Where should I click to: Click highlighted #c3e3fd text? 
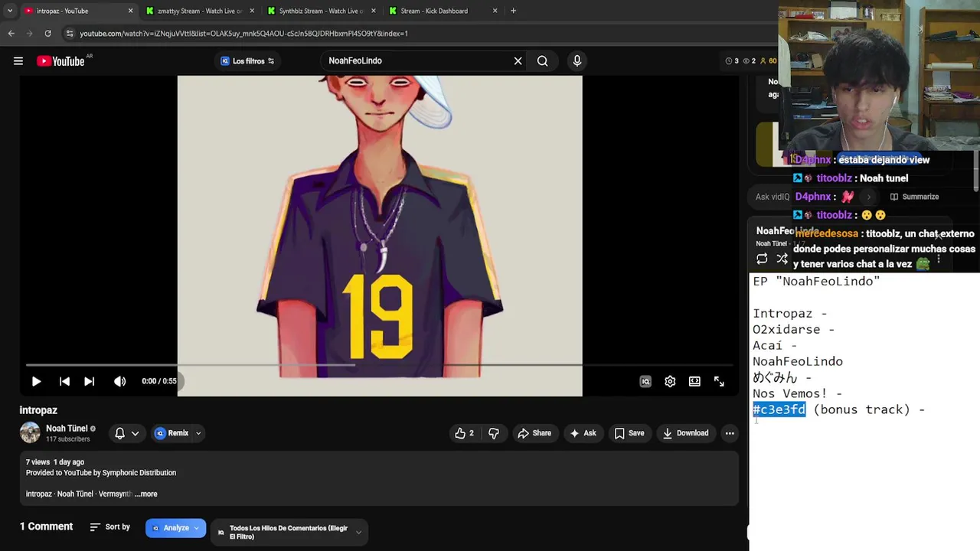coord(779,409)
